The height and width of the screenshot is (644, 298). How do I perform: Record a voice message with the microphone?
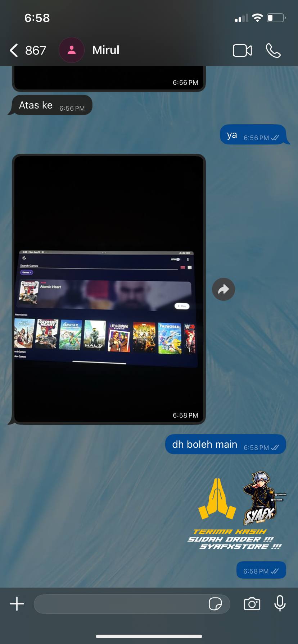tap(280, 603)
